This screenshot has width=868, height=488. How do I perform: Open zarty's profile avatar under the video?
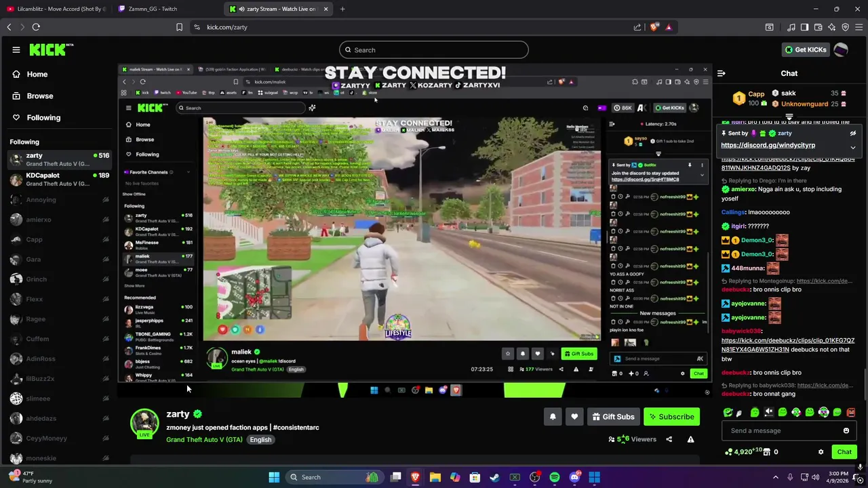[x=144, y=424]
